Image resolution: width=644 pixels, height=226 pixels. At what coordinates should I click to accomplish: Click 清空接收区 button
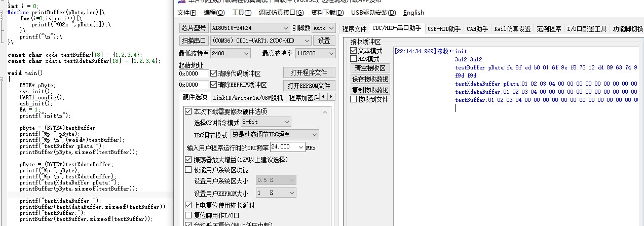click(370, 68)
